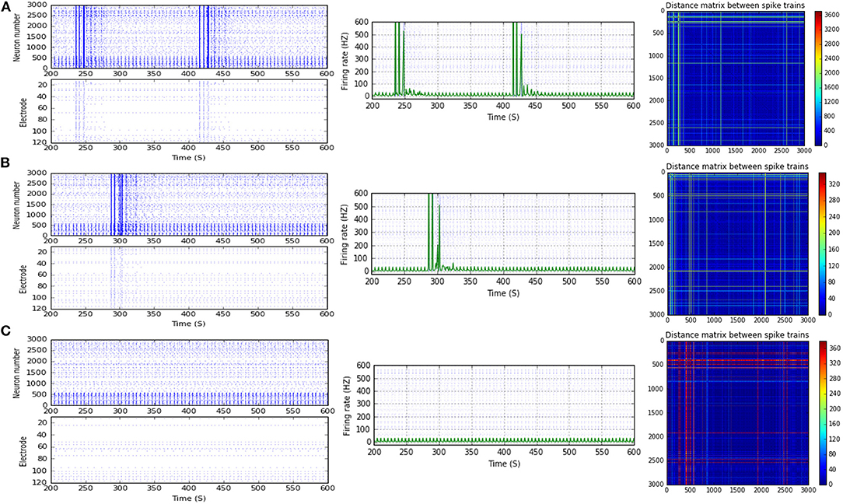Image resolution: width=843 pixels, height=504 pixels.
Task: Select 'Firing rate (HZ)' label in panel B
Action: tap(345, 235)
